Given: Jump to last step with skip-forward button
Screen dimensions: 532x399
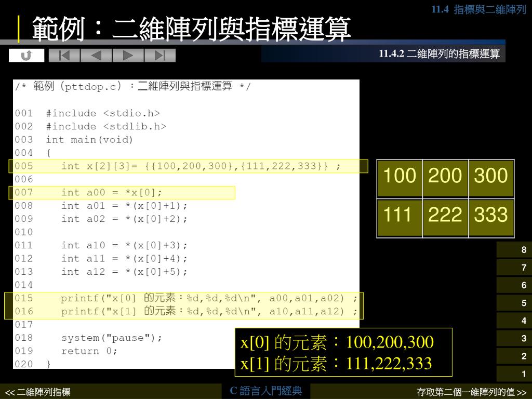Looking at the screenshot, I should tap(160, 55).
